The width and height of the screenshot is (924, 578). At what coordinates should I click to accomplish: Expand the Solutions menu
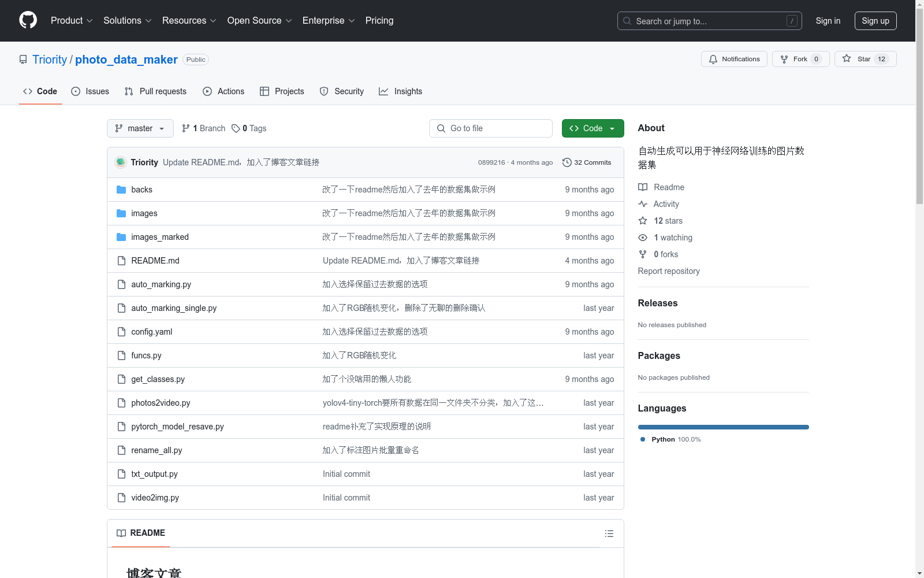pyautogui.click(x=128, y=21)
